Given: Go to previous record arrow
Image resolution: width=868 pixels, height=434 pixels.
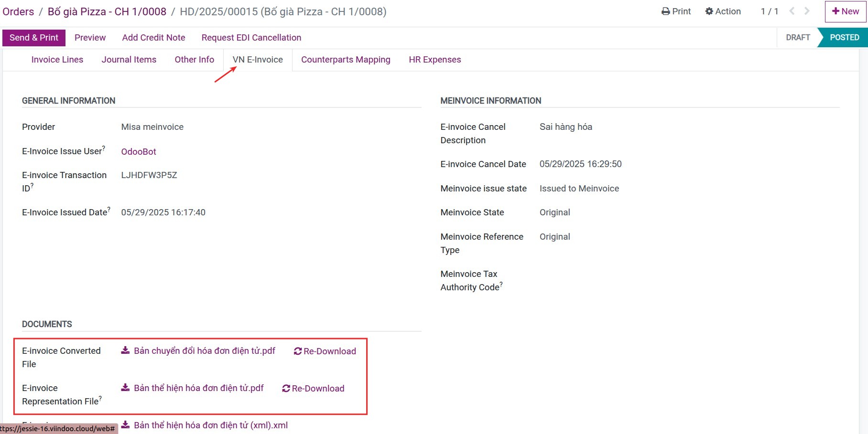Looking at the screenshot, I should pyautogui.click(x=792, y=11).
